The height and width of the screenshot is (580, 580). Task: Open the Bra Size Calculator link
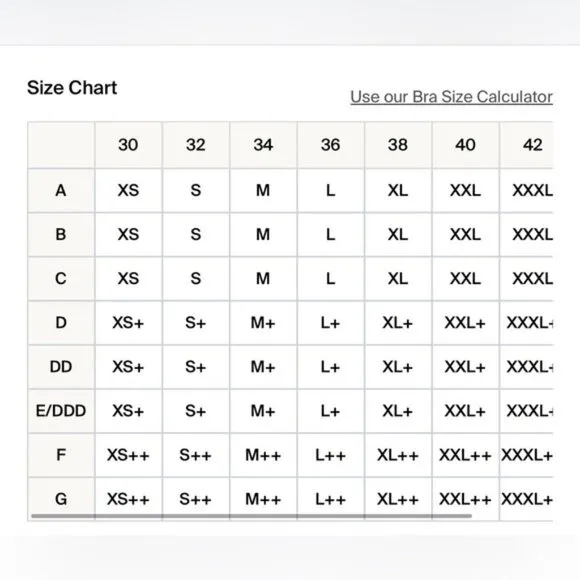coord(451,97)
